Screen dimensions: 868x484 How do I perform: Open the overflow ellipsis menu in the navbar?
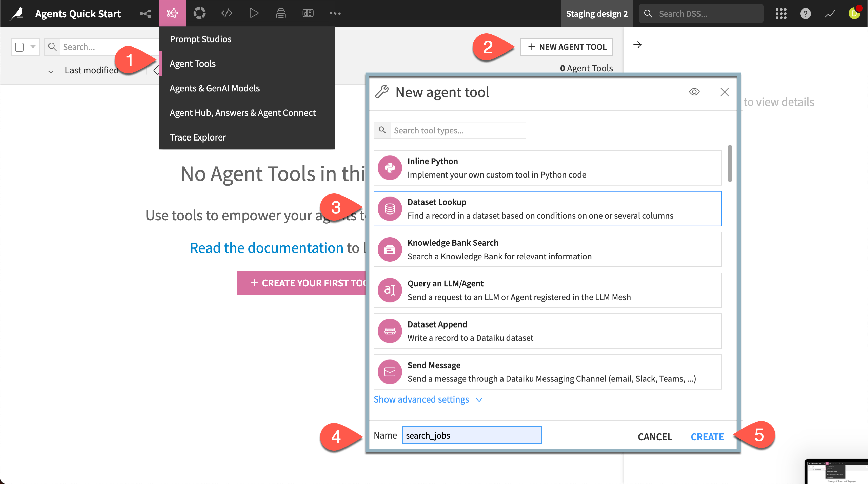pos(335,13)
